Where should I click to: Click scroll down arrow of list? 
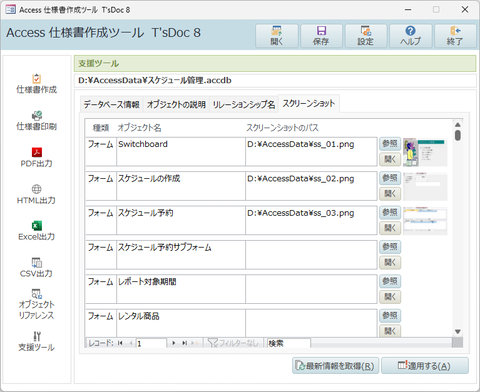[x=458, y=332]
